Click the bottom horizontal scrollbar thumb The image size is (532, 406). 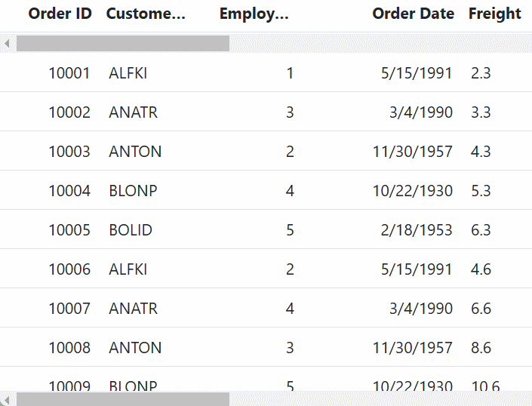(122, 399)
